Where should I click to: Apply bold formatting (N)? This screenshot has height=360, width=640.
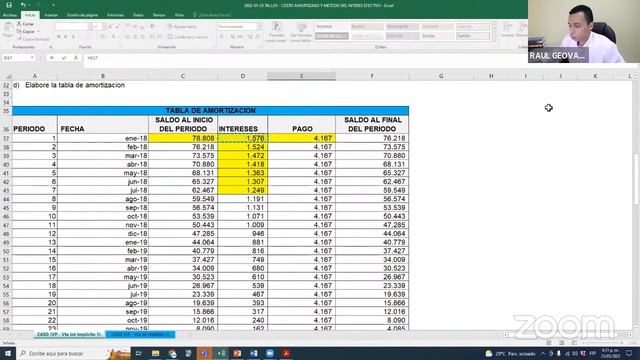[x=58, y=37]
